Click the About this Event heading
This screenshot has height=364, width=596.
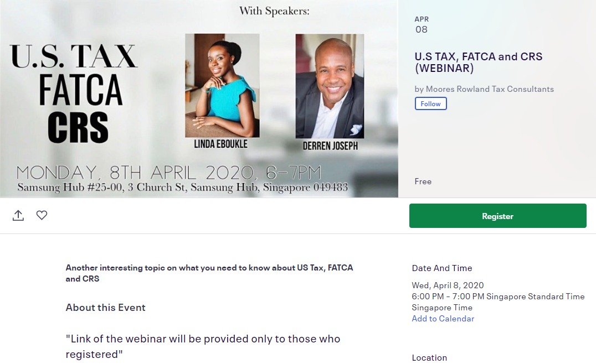tap(105, 308)
